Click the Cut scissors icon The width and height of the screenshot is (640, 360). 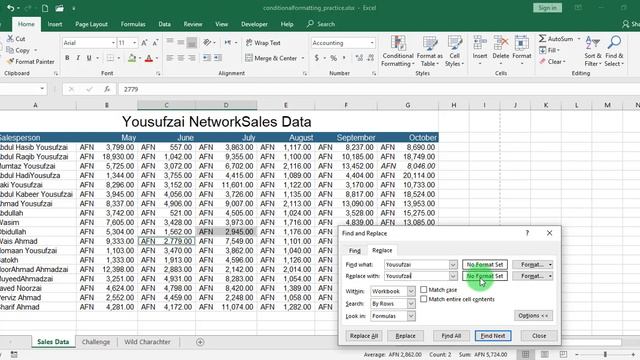[x=10, y=39]
